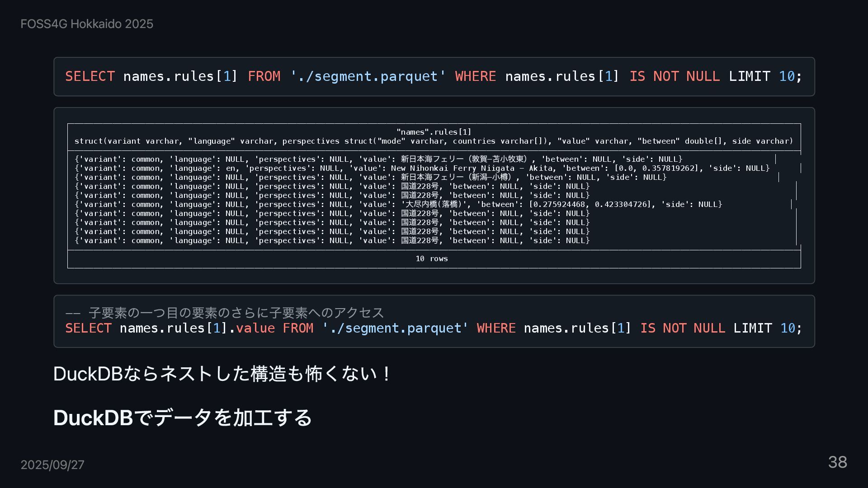This screenshot has height=488, width=868.
Task: Click the text DuckDBならネストした構造も怖くない！
Action: click(x=222, y=374)
